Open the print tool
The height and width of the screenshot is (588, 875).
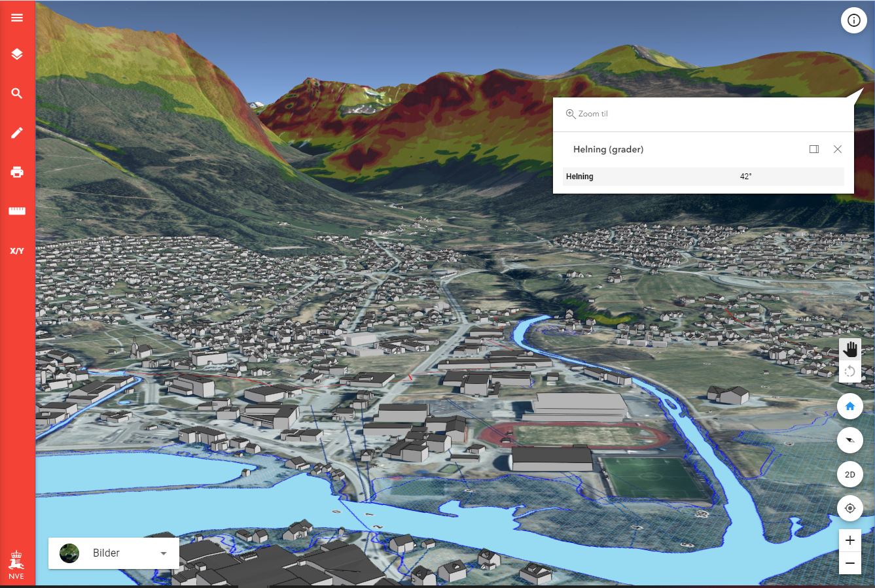tap(17, 172)
